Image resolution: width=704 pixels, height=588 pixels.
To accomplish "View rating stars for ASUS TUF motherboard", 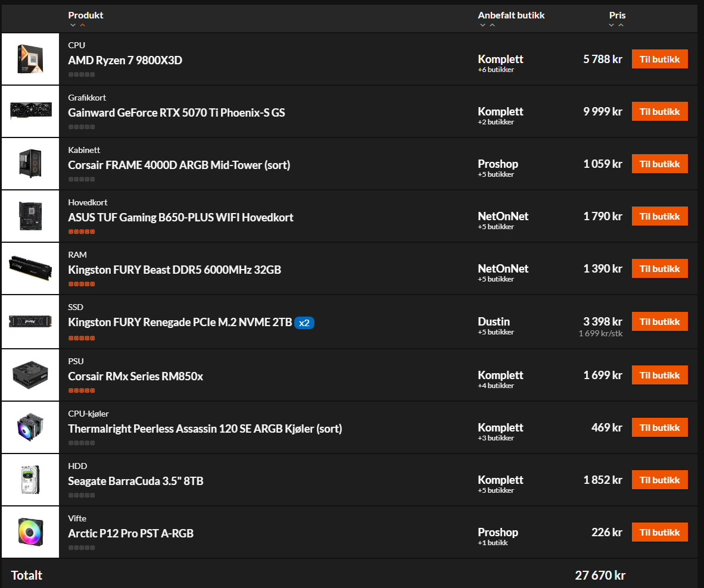I will pos(82,232).
